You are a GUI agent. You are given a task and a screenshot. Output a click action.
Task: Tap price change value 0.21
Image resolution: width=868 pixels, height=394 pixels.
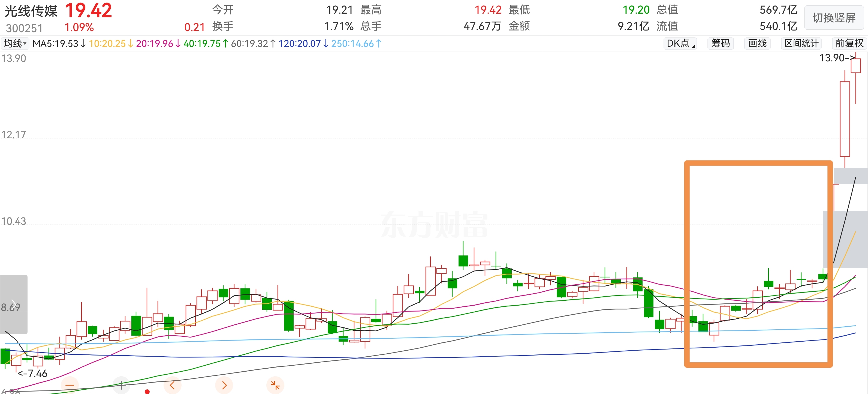point(194,27)
